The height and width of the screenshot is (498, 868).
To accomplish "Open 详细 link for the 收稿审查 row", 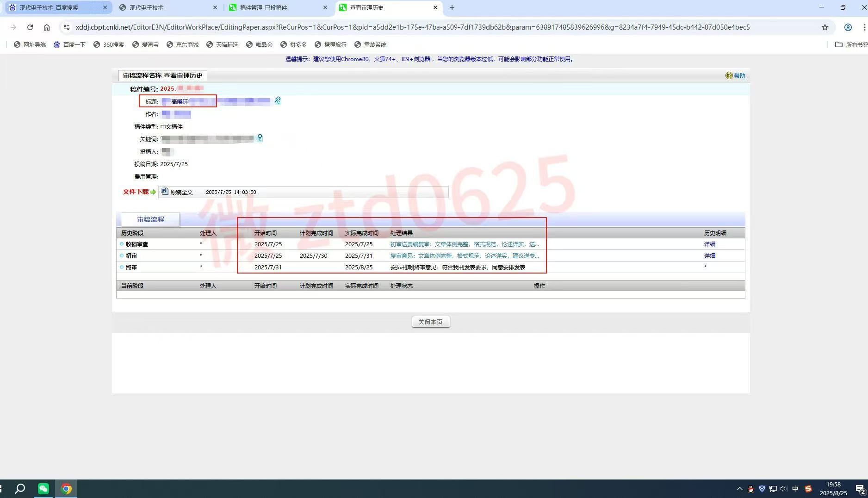I will [709, 244].
